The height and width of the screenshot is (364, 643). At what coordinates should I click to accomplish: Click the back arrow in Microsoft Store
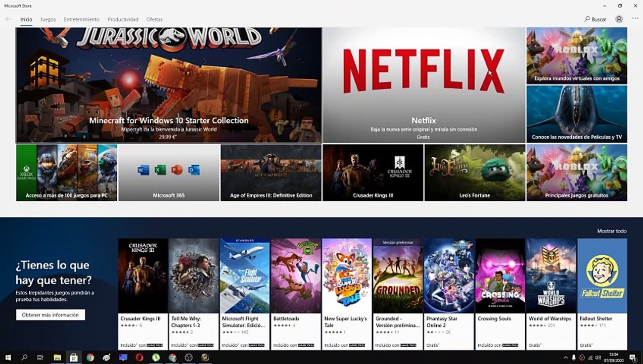pos(8,19)
